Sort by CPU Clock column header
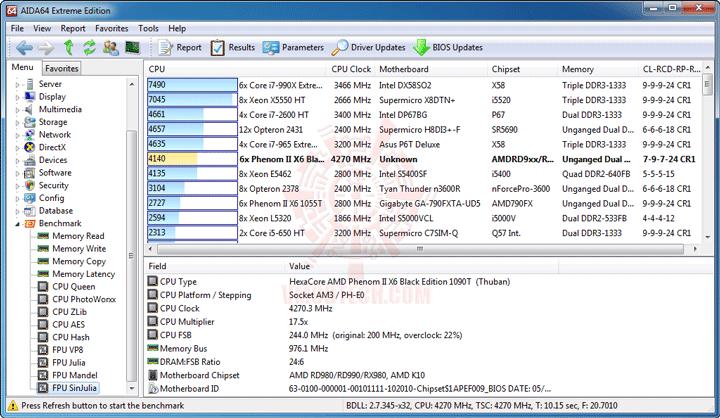 [x=351, y=69]
